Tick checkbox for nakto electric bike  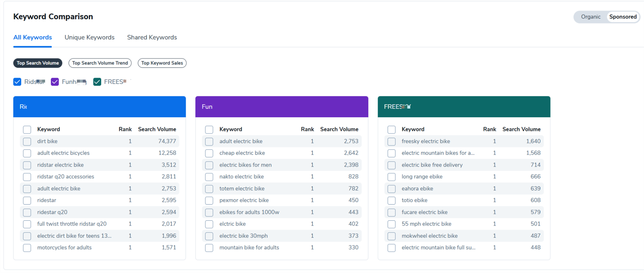[209, 177]
